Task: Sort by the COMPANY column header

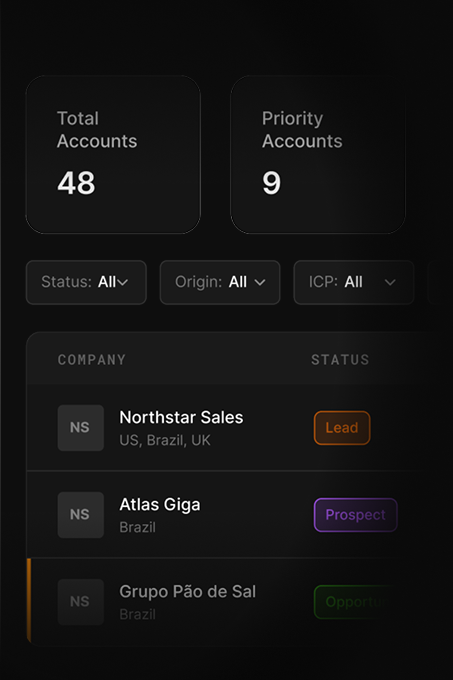Action: click(x=92, y=360)
